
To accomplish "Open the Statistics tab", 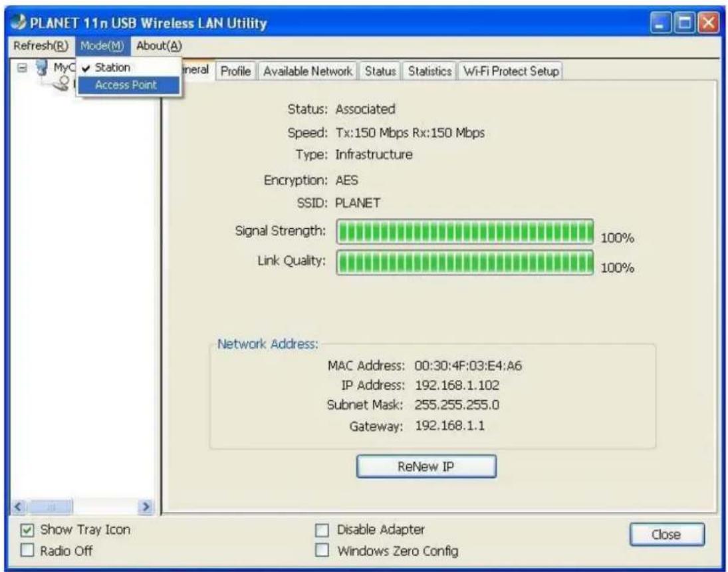I will 429,71.
